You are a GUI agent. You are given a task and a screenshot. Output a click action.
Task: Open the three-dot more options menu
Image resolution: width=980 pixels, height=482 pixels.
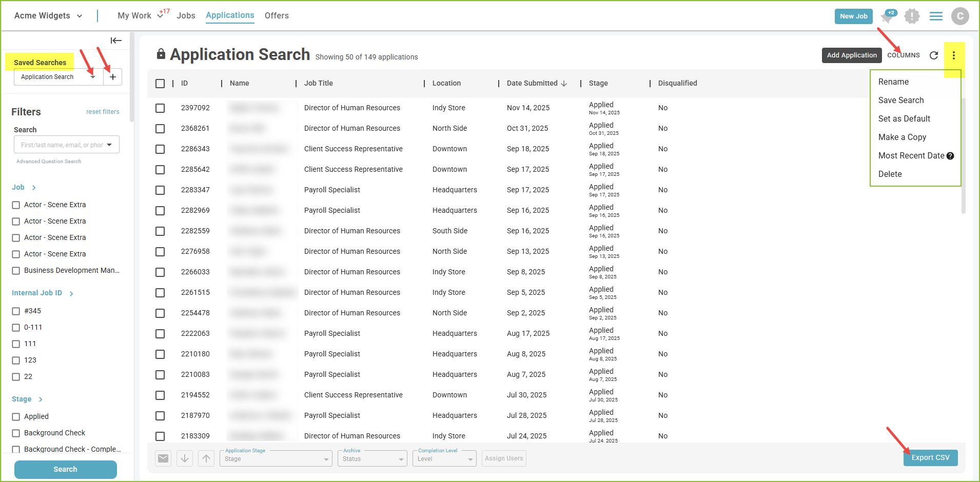954,55
